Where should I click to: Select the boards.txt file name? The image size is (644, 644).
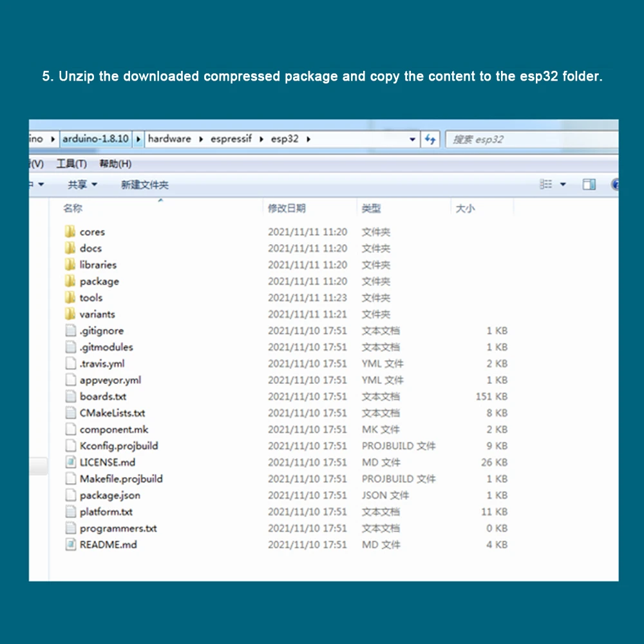[x=102, y=396]
